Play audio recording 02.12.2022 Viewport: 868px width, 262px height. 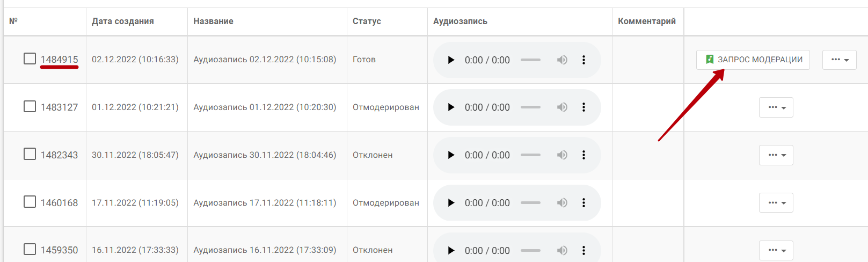pos(451,60)
